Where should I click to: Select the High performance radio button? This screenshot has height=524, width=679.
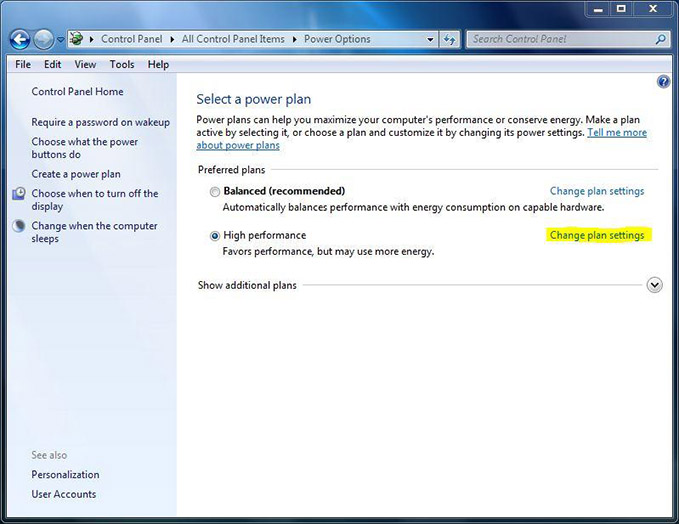click(x=215, y=236)
